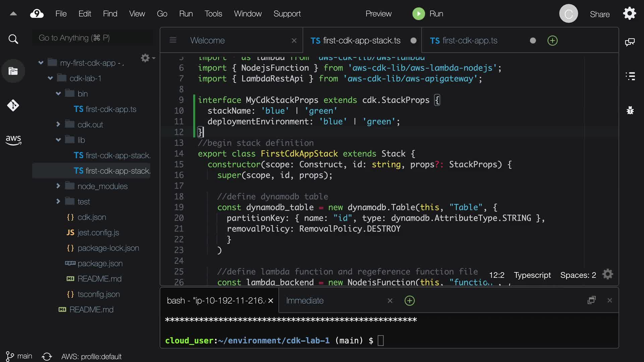This screenshot has width=644, height=362.
Task: Open a new terminal tab with plus icon
Action: coord(410,301)
